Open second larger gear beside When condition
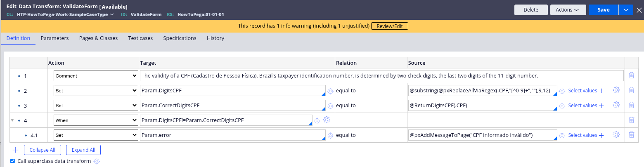The height and width of the screenshot is (167, 644). (327, 120)
